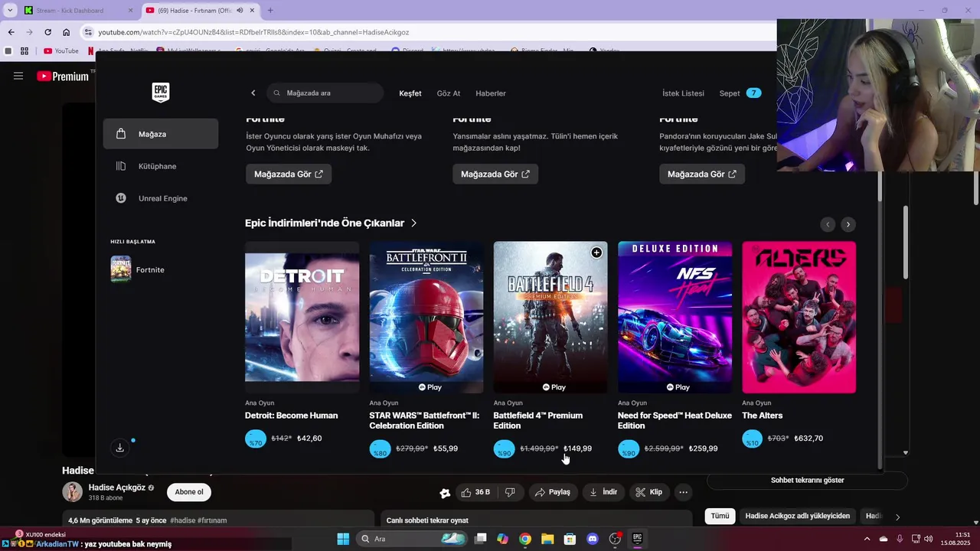
Task: Open Sepet cart with 7 items
Action: point(740,93)
